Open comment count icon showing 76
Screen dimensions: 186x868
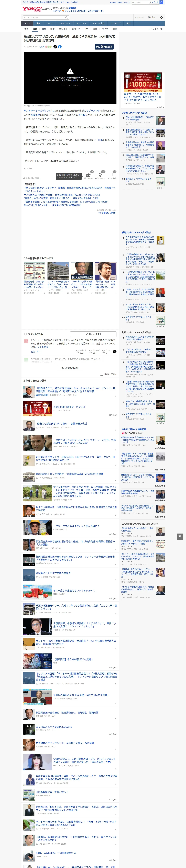coord(42,47)
